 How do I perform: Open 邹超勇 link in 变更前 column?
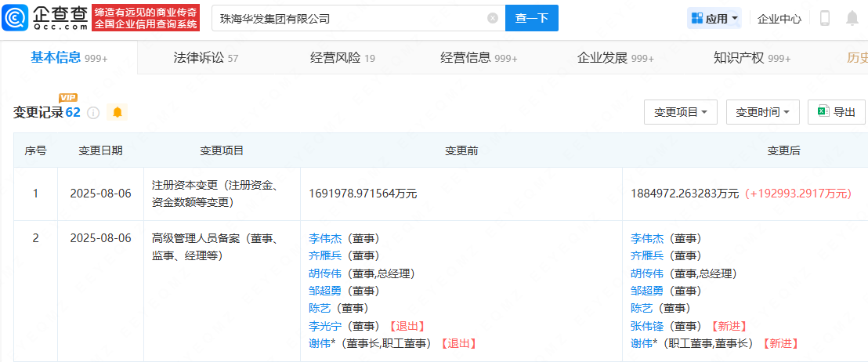[x=325, y=291]
